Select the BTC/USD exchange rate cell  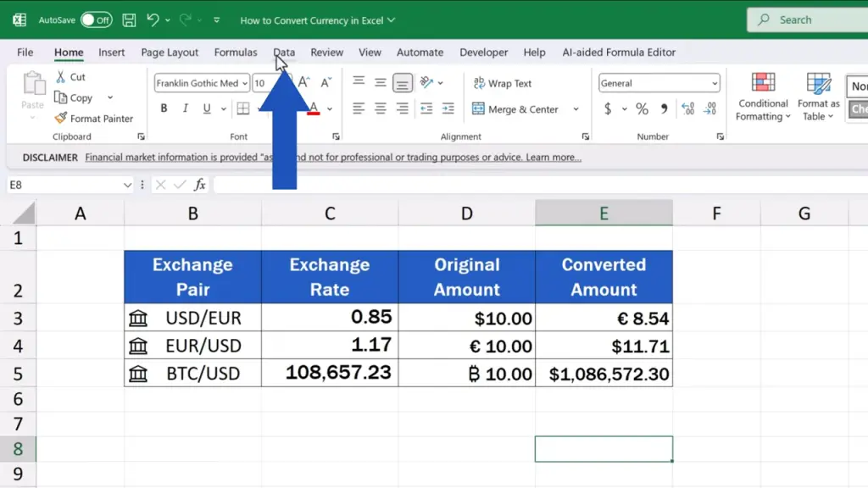(330, 374)
